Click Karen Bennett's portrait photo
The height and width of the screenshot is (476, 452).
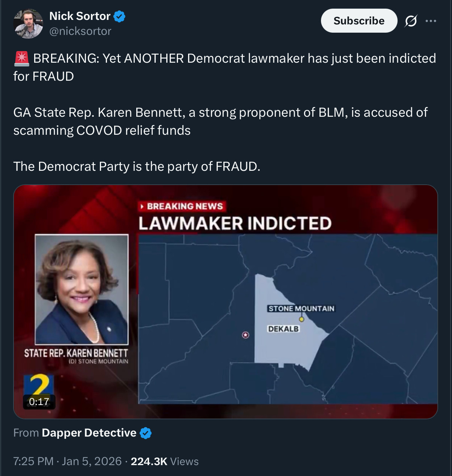coord(81,289)
